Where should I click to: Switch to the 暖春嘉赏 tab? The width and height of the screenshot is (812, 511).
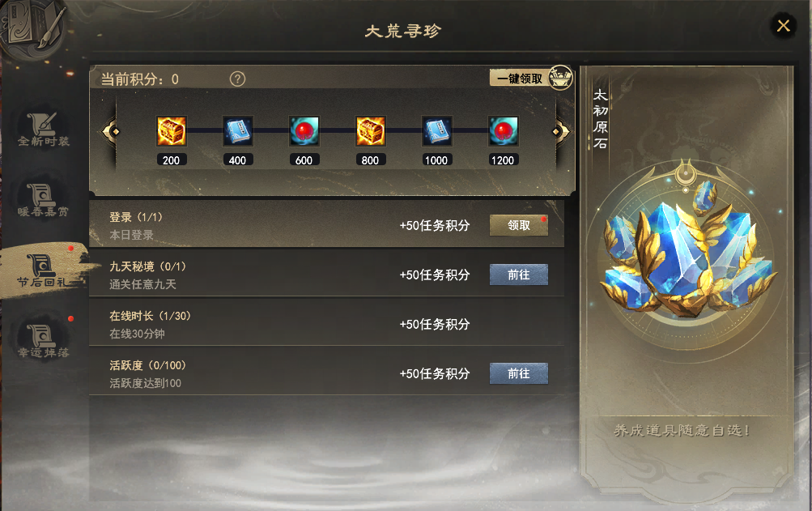[44, 201]
